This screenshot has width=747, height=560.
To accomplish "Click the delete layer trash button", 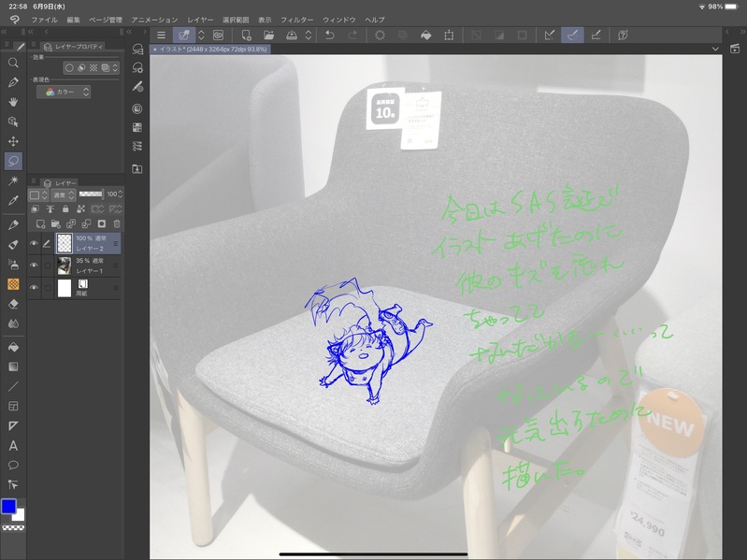I will coord(117,223).
